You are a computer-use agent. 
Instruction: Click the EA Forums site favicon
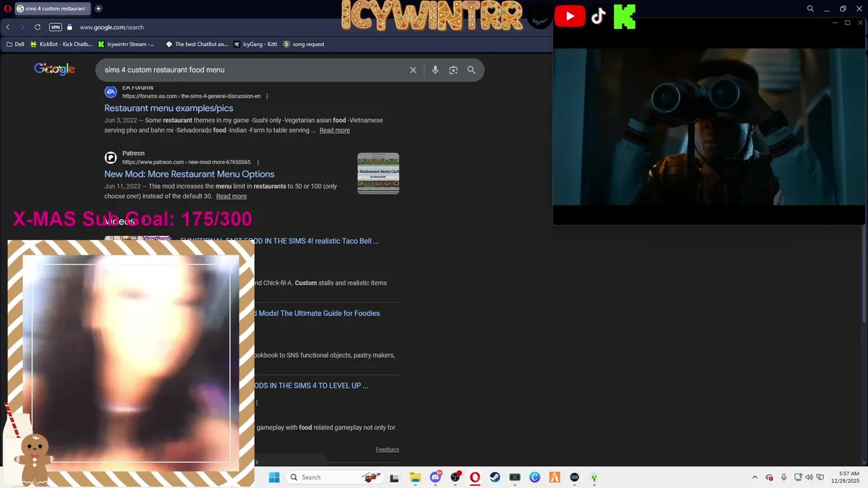tap(111, 91)
